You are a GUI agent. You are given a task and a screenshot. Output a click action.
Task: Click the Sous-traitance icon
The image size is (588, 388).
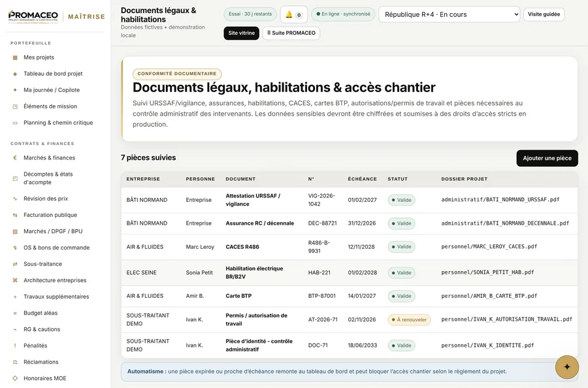pos(15,264)
